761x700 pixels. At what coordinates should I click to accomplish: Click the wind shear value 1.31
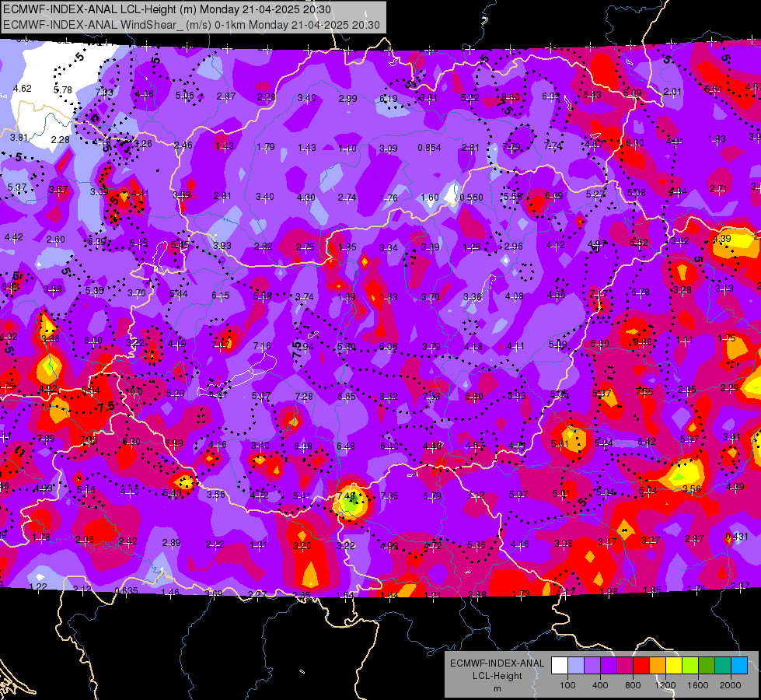[x=258, y=545]
